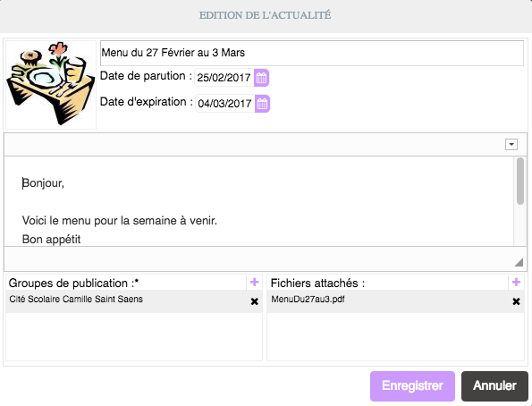Image resolution: width=532 pixels, height=406 pixels.
Task: Add an attached file with plus icon
Action: (516, 282)
